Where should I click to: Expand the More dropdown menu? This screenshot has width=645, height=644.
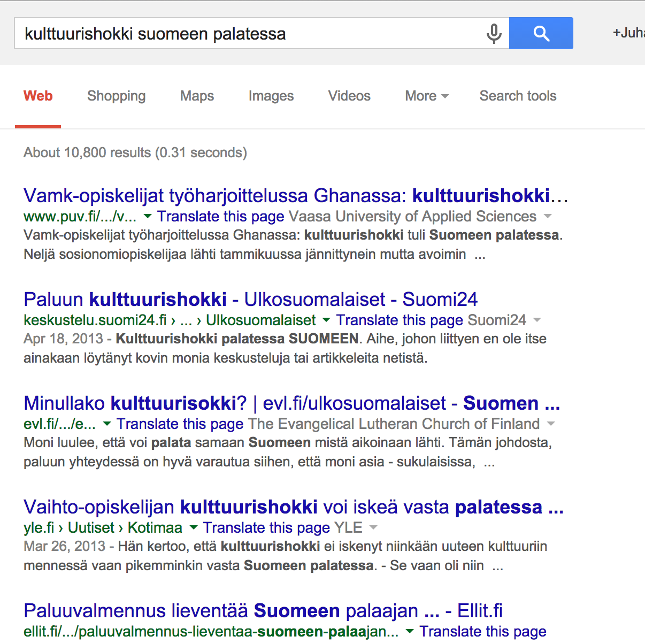[426, 96]
